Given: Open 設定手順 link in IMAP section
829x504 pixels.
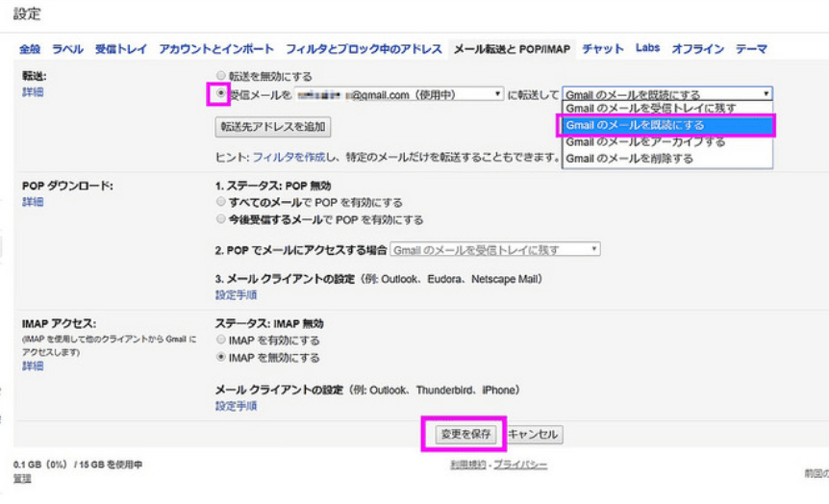Looking at the screenshot, I should tap(236, 406).
